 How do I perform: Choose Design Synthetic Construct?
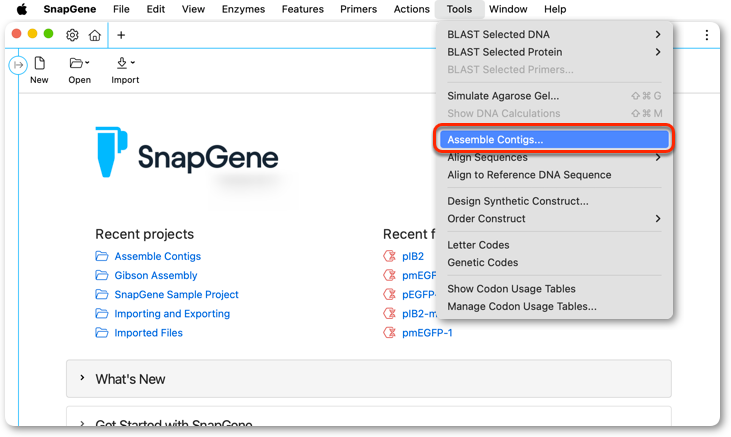pyautogui.click(x=554, y=201)
